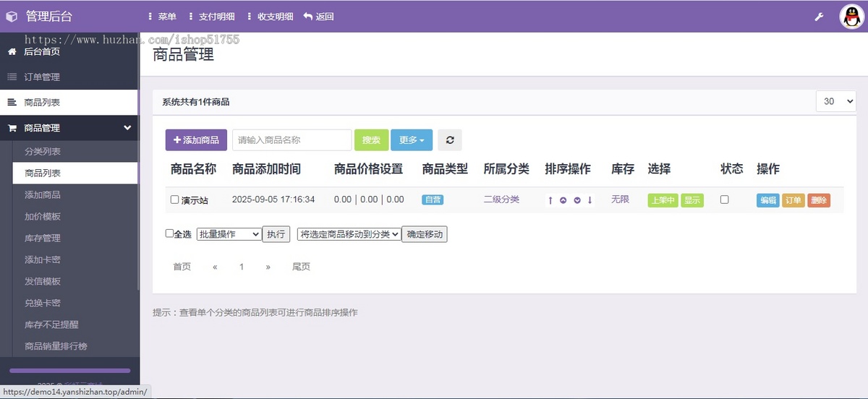Click the previous page « link
Screen dimensions: 868x399
tap(215, 267)
